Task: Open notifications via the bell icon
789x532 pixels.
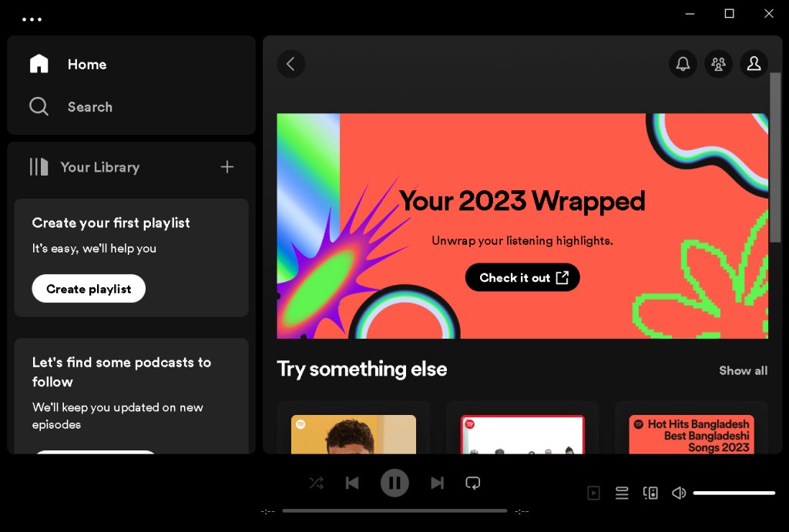Action: coord(683,64)
